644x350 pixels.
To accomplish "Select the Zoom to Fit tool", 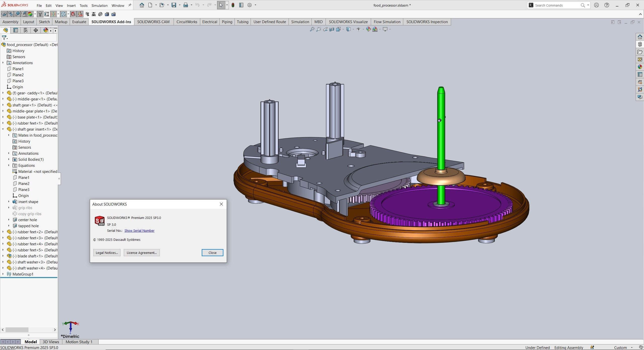I will [x=312, y=29].
